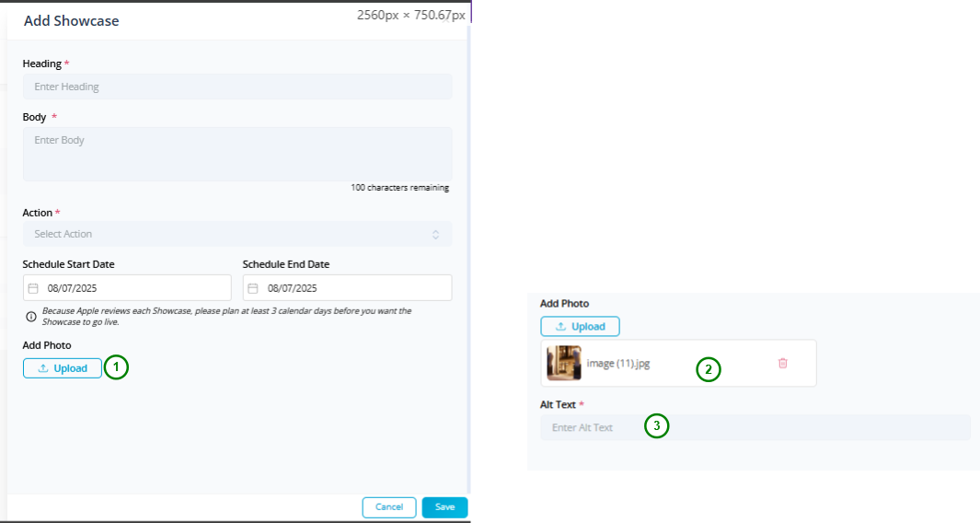
Task: Click Upload button above image (11).jpg
Action: click(x=580, y=327)
